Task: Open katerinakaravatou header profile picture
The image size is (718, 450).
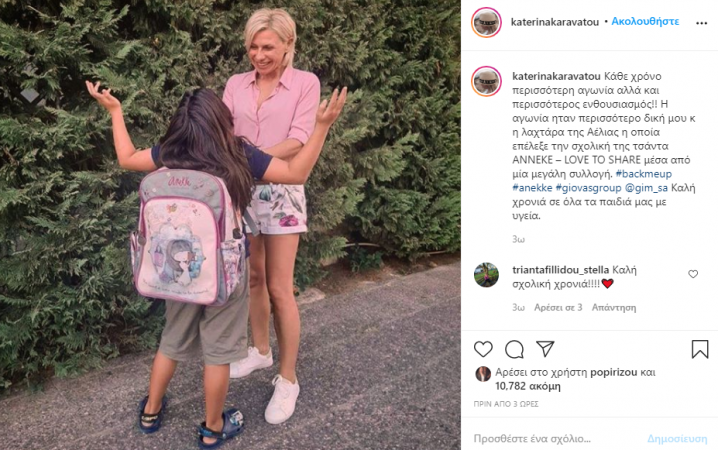Action: coord(486,22)
